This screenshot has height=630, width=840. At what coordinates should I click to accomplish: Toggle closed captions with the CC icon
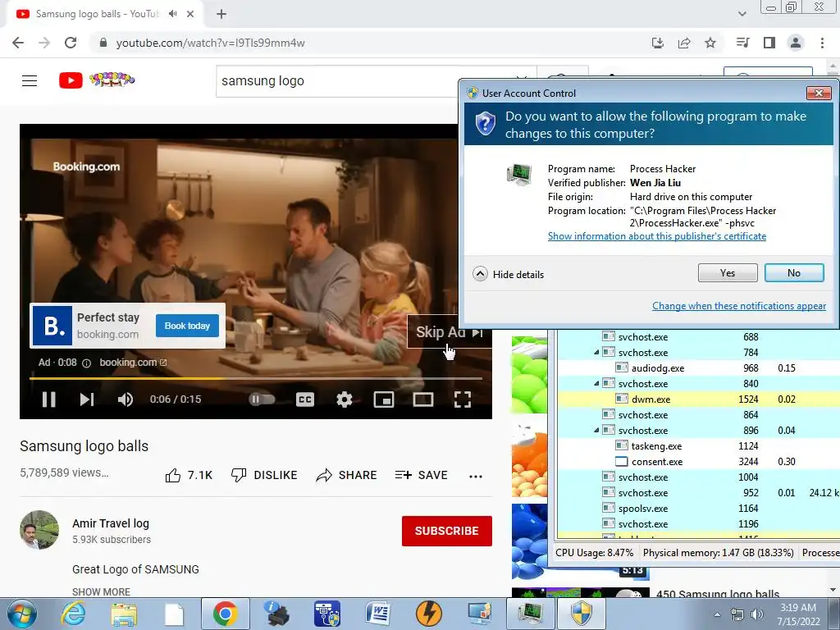305,399
